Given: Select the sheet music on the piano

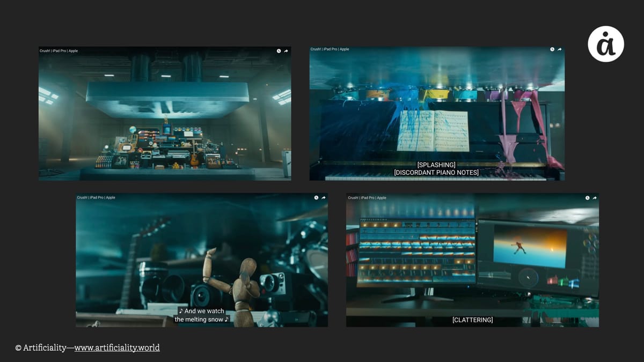Looking at the screenshot, I should pyautogui.click(x=433, y=131).
